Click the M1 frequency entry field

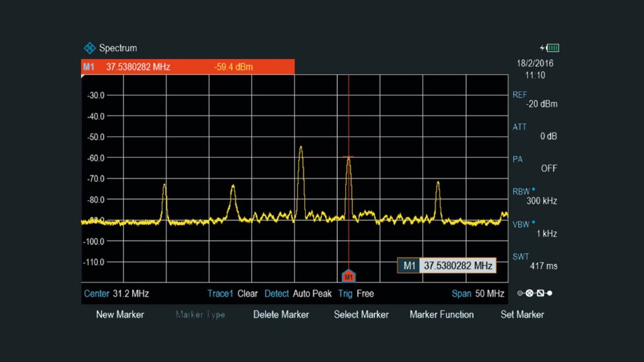click(457, 266)
